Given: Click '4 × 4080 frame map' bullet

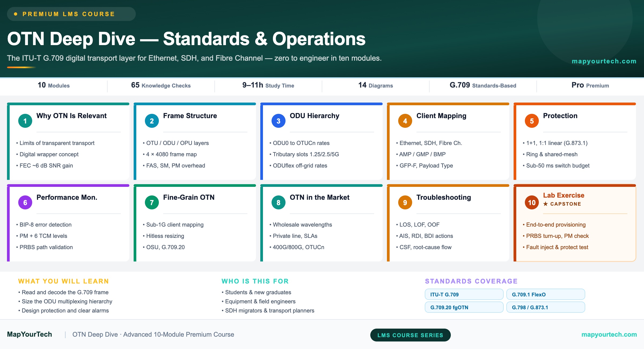Looking at the screenshot, I should point(170,154).
